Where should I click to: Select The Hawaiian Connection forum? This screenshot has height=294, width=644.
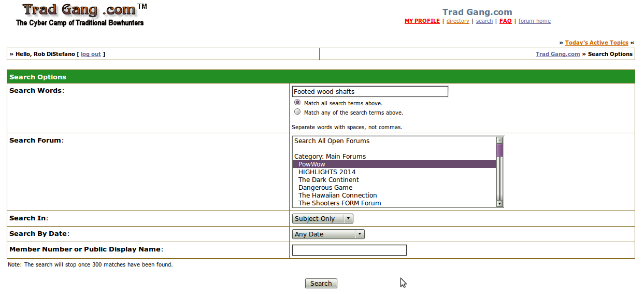394,195
